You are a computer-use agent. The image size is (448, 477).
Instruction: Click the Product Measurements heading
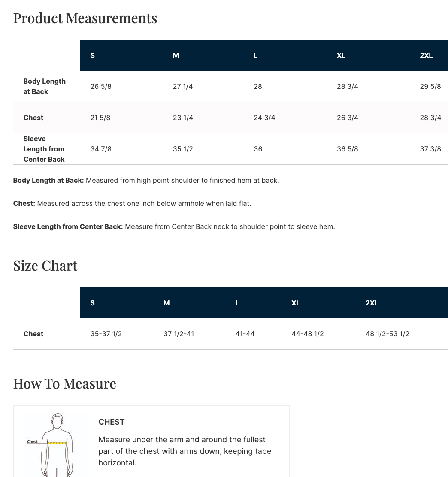[85, 18]
